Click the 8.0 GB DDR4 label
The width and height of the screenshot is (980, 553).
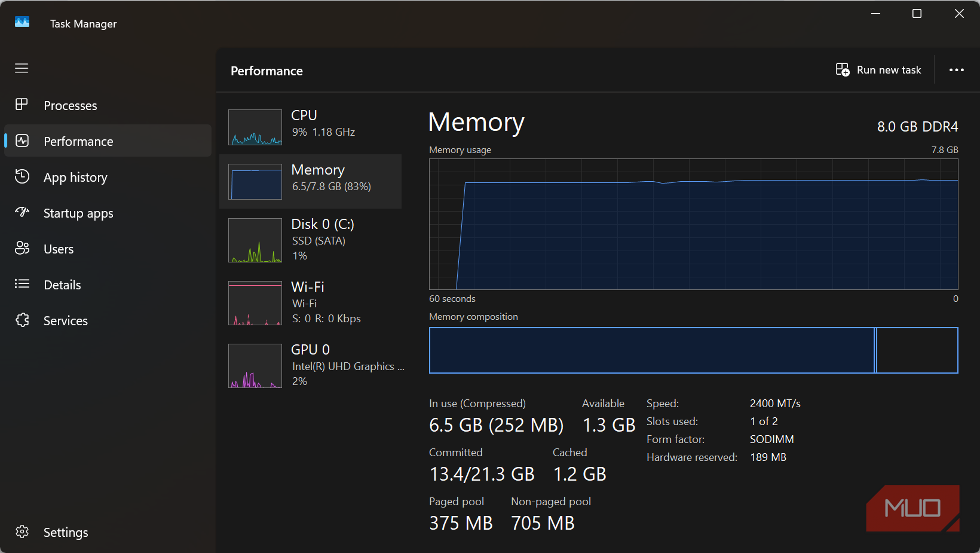(917, 127)
